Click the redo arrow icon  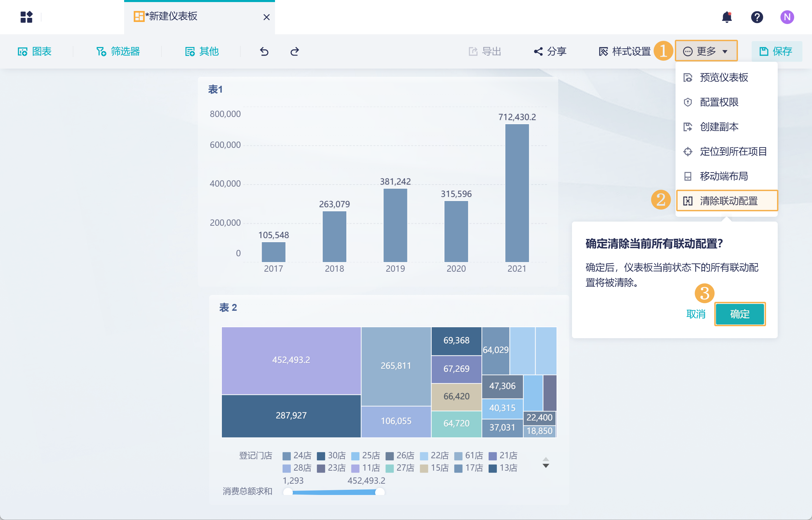[295, 51]
